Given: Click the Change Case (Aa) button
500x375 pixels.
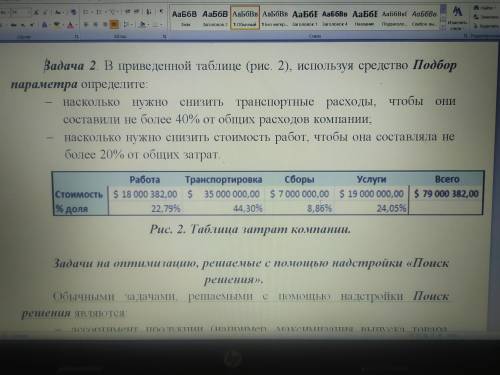Looking at the screenshot, I should pos(58,12).
